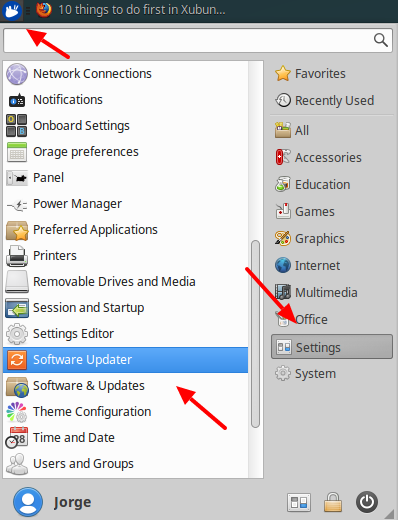Click the Orage preferences calendar icon
This screenshot has width=398, height=520.
[x=17, y=152]
